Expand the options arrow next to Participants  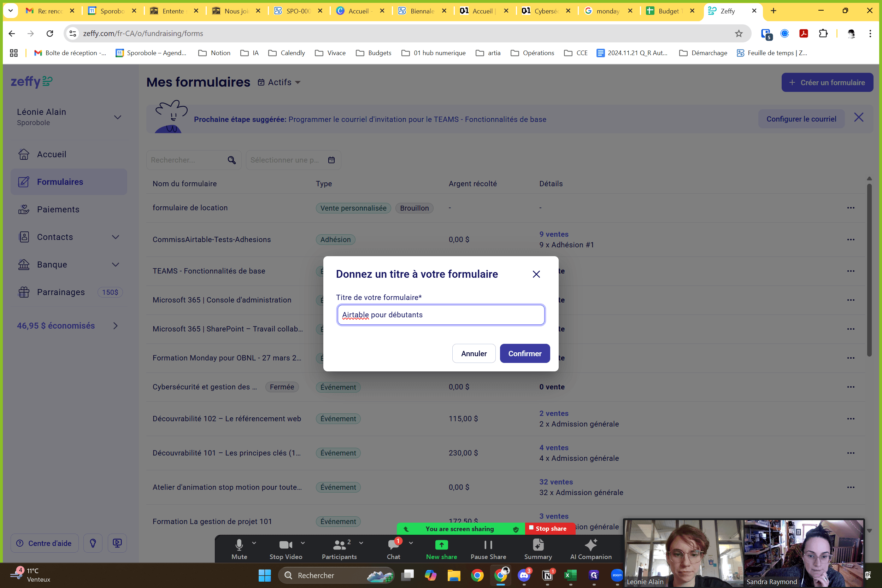(361, 543)
